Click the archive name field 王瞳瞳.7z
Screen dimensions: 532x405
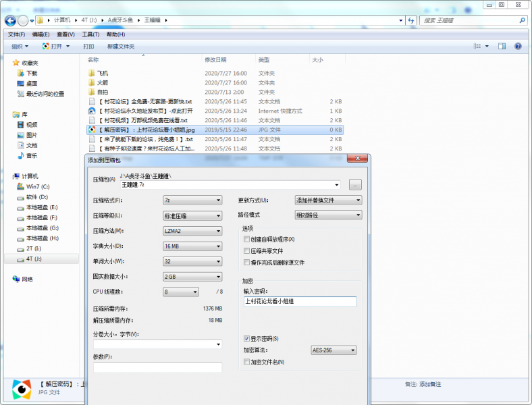click(230, 185)
